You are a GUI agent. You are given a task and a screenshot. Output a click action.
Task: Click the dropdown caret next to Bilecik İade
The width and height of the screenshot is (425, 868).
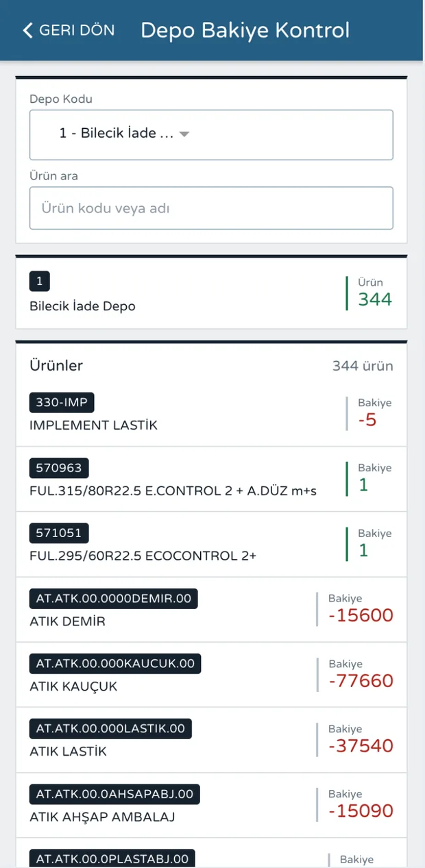(x=184, y=135)
